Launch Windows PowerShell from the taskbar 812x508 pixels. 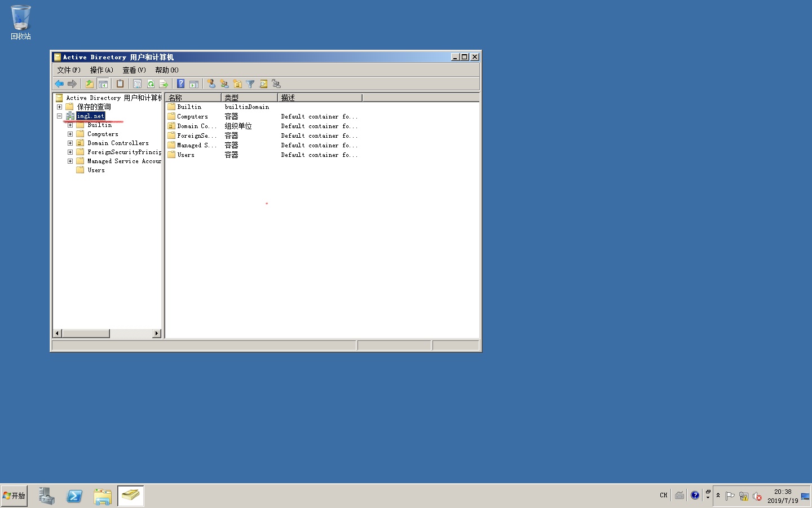(74, 496)
